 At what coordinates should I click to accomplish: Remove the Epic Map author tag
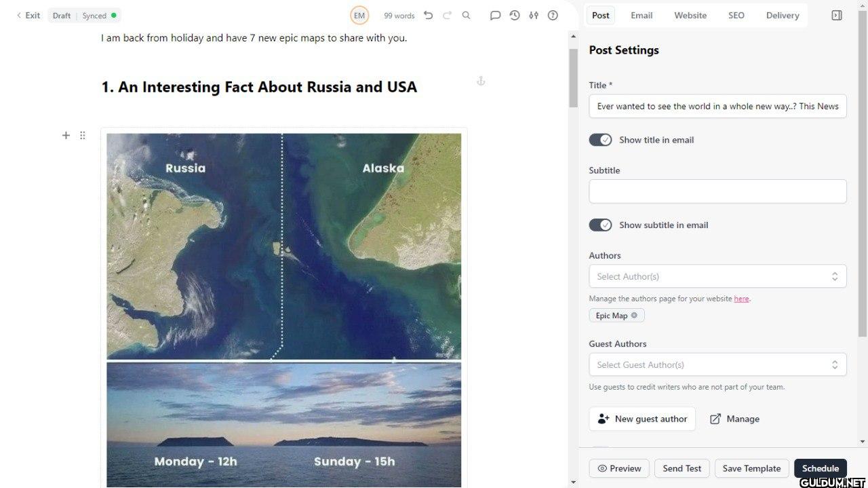coord(634,315)
